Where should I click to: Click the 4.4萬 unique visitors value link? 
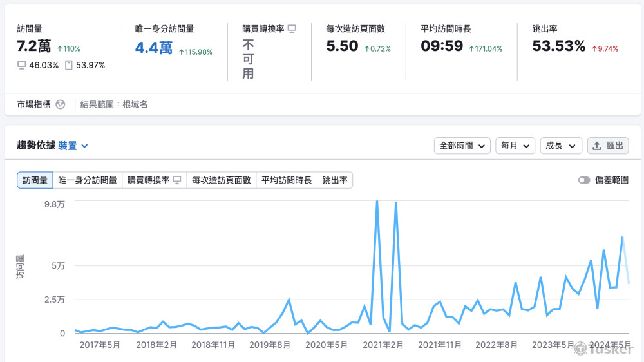point(154,48)
